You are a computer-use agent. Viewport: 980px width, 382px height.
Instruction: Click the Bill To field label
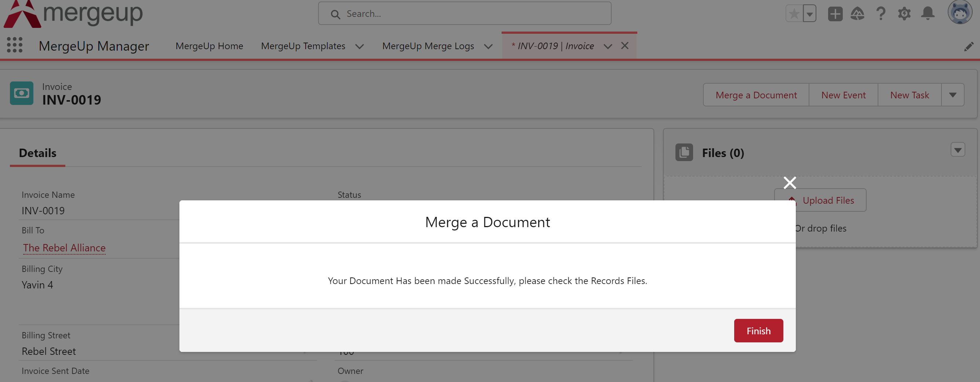coord(33,230)
